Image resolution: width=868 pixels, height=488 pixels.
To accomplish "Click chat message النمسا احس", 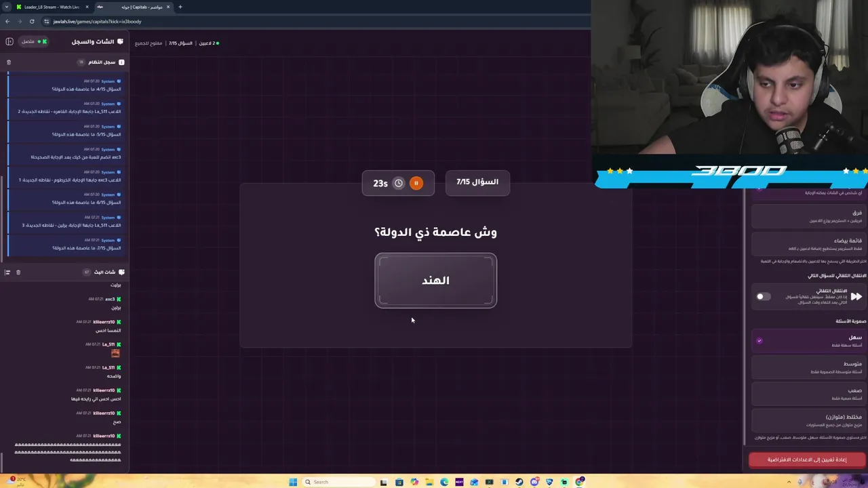I will click(x=108, y=331).
